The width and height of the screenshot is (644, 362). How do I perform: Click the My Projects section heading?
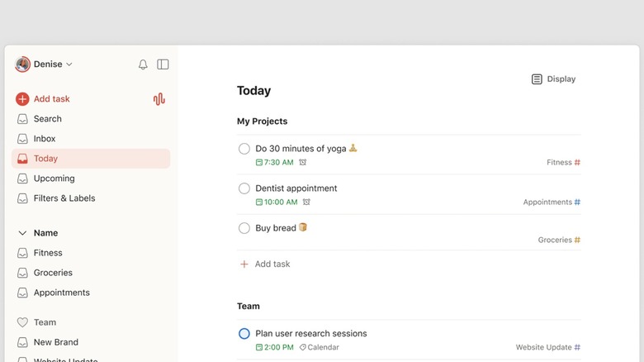[262, 121]
